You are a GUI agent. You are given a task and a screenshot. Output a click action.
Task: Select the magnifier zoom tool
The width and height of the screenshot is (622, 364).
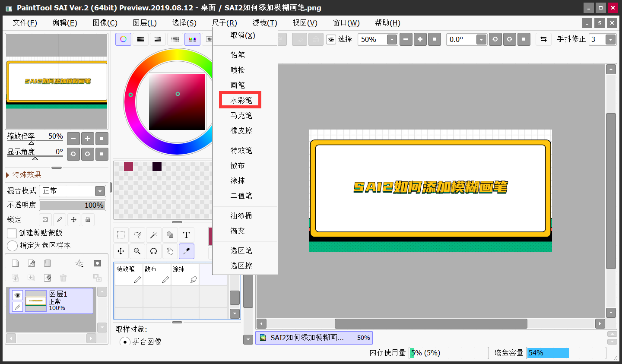click(x=137, y=251)
